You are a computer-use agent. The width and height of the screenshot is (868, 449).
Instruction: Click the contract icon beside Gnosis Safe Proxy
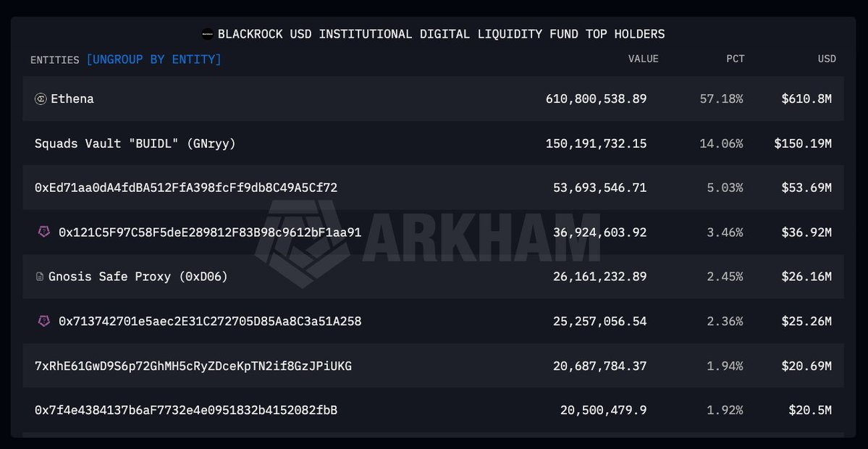[40, 277]
